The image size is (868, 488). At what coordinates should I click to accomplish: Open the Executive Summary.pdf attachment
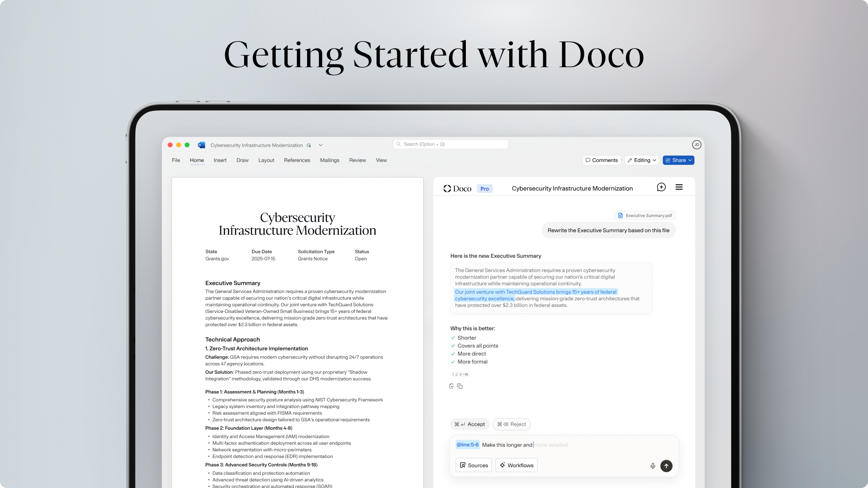[645, 216]
